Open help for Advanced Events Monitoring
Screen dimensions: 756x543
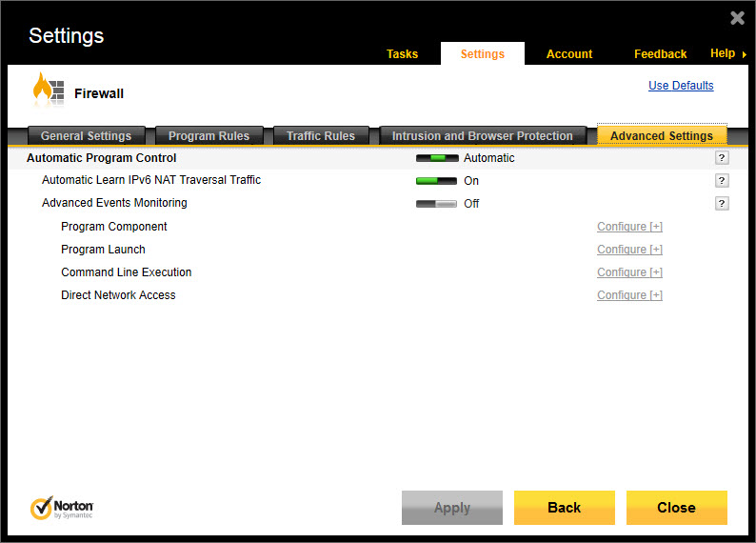pos(722,204)
